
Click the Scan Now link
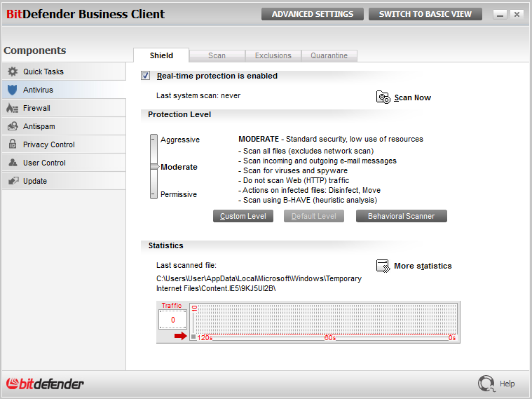click(412, 97)
